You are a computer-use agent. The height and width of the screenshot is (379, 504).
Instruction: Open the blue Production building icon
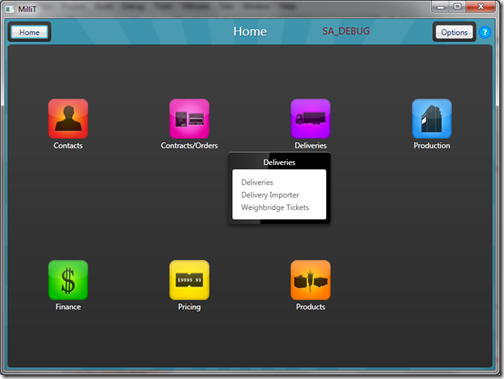[x=432, y=119]
